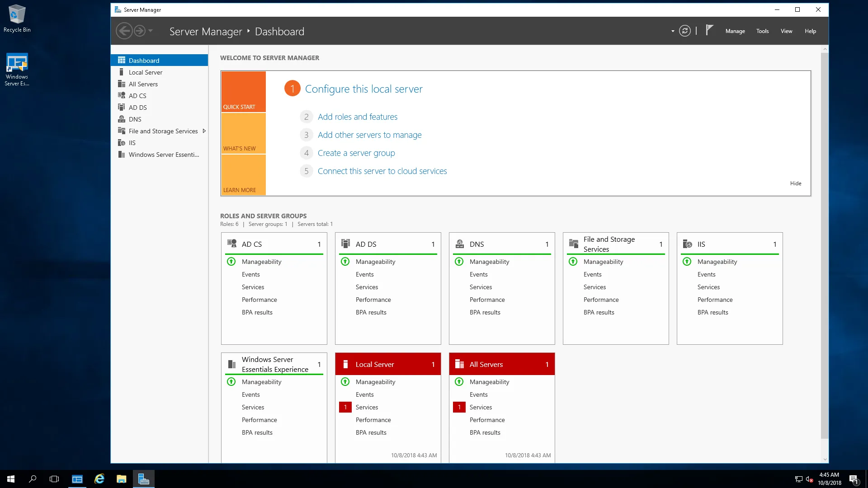Image resolution: width=868 pixels, height=488 pixels.
Task: Click Create a server group link
Action: [356, 153]
